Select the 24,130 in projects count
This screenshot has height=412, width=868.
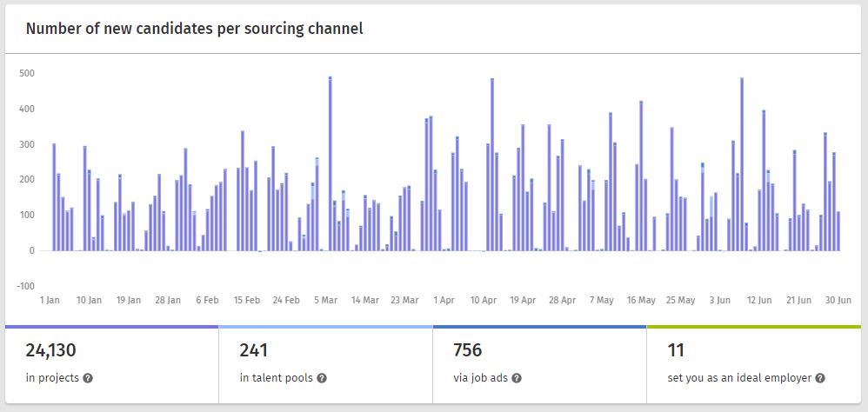[x=51, y=351]
